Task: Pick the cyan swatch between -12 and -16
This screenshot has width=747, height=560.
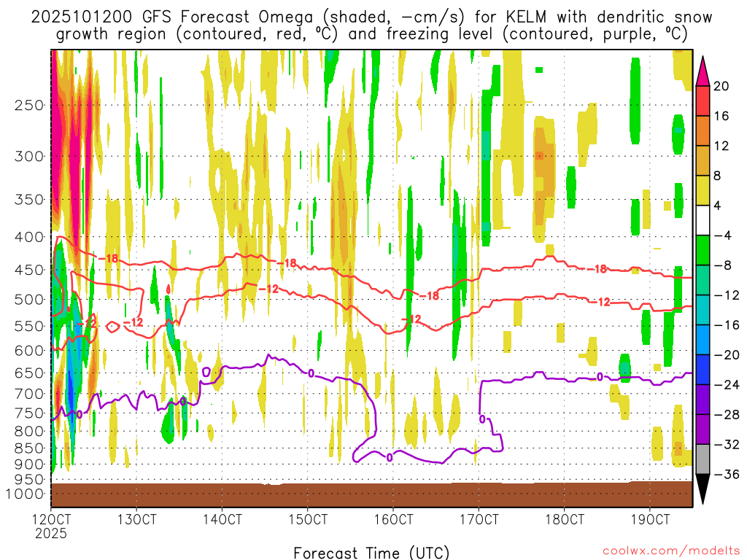Action: (x=703, y=310)
